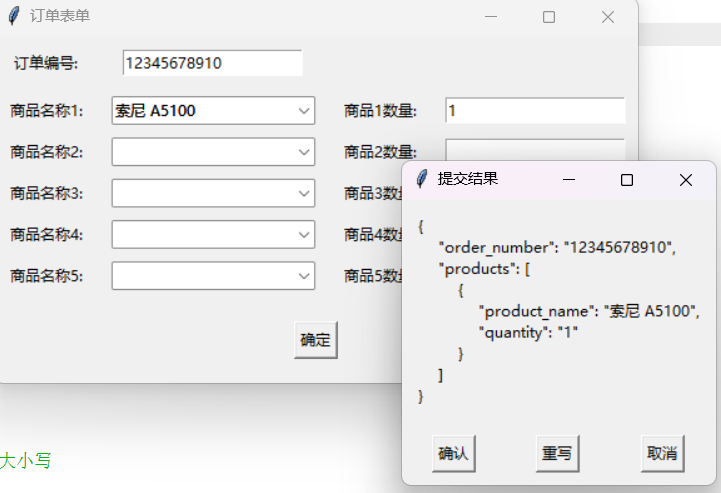The width and height of the screenshot is (721, 493).
Task: Click the "quantity": "1" line in result
Action: click(528, 332)
